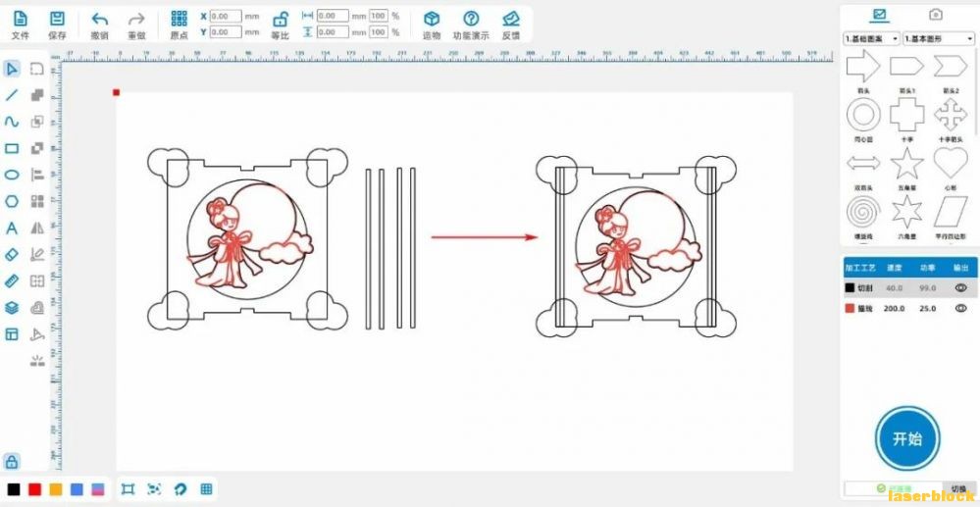The image size is (980, 507).
Task: Click the 切换 switch button
Action: 958,489
